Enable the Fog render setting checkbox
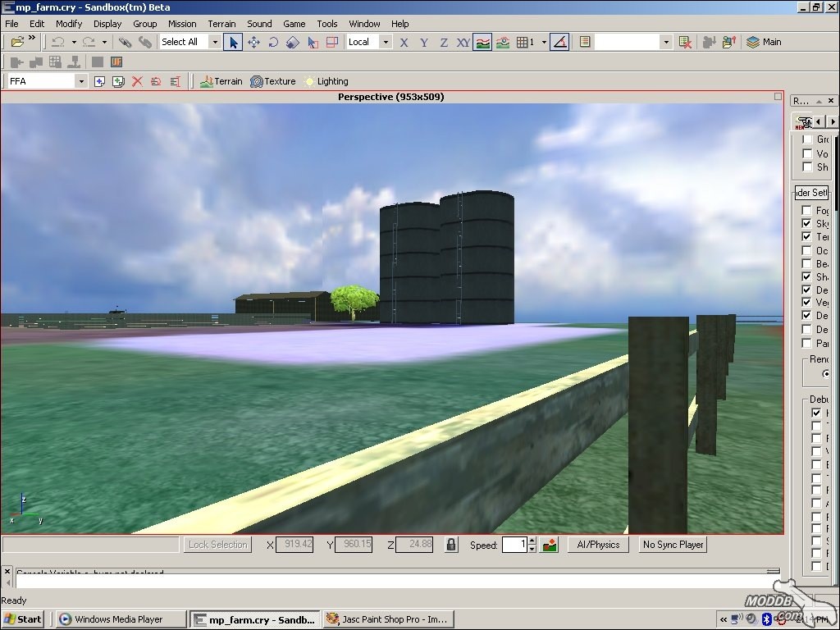This screenshot has height=630, width=840. (x=806, y=210)
